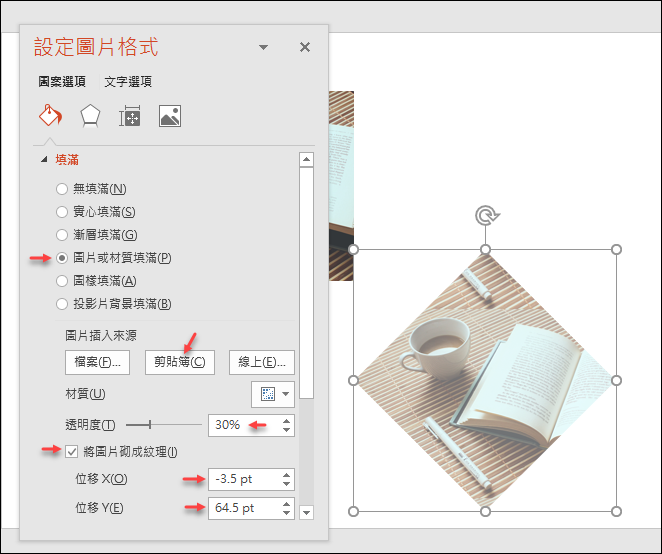Click the partially hidden picture behind the pane

tap(341, 186)
